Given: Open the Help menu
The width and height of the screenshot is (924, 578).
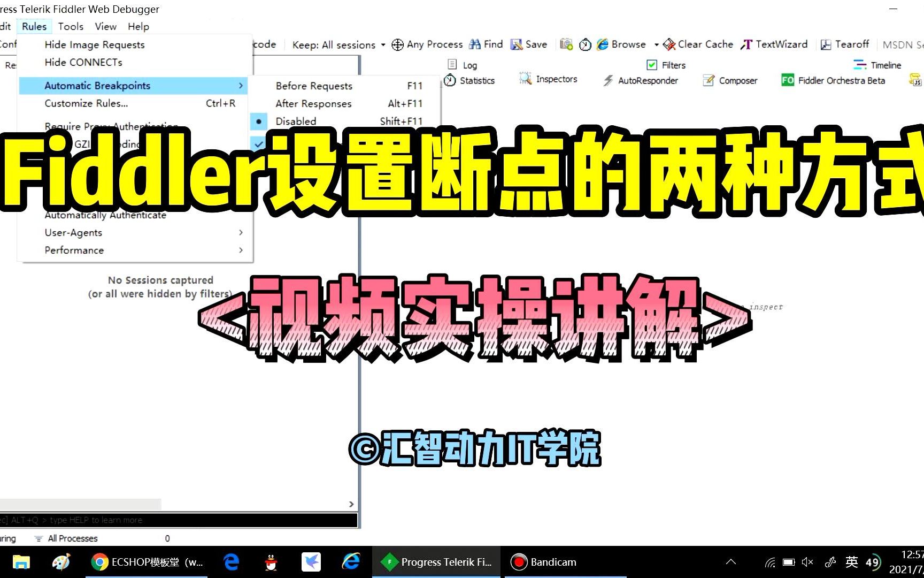Looking at the screenshot, I should click(138, 26).
